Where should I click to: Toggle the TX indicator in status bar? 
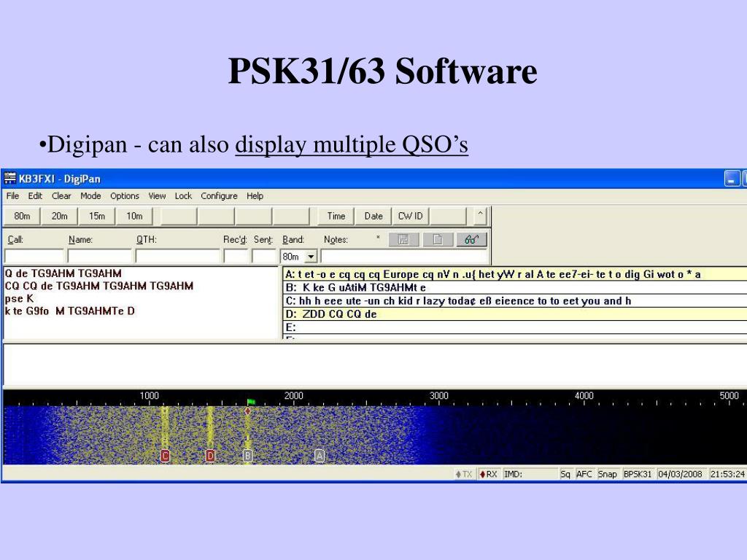464,474
